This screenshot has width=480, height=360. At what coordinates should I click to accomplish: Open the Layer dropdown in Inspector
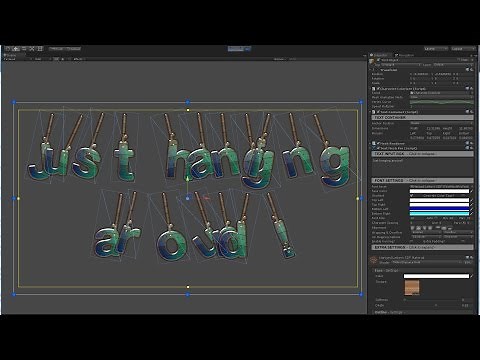(453, 65)
